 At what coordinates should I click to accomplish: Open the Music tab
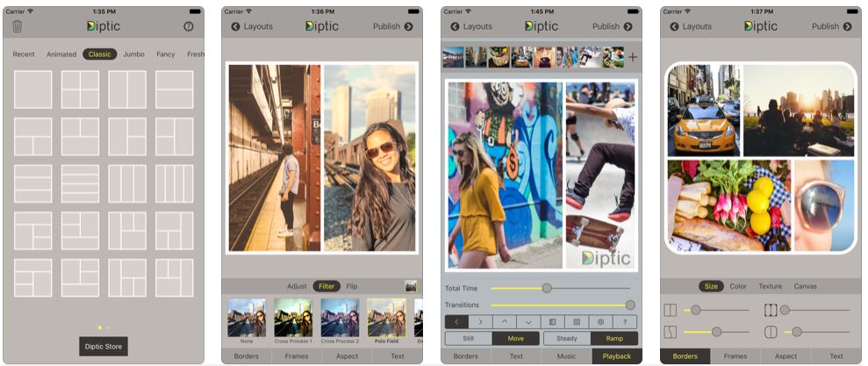coord(566,356)
